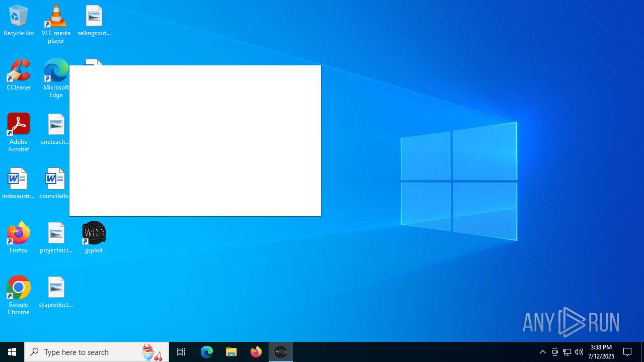Screen dimensions: 644x362
Task: Open Firefox from the taskbar
Action: pos(256,352)
